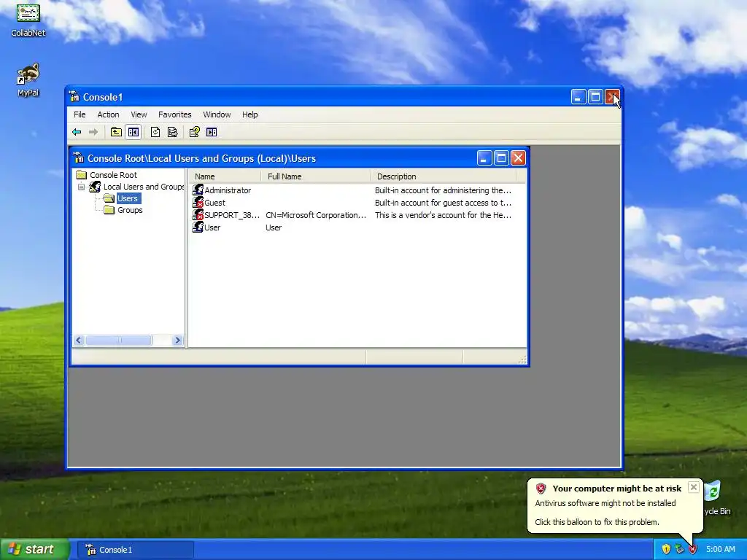
Task: Click Console1 taskbar button
Action: click(135, 550)
